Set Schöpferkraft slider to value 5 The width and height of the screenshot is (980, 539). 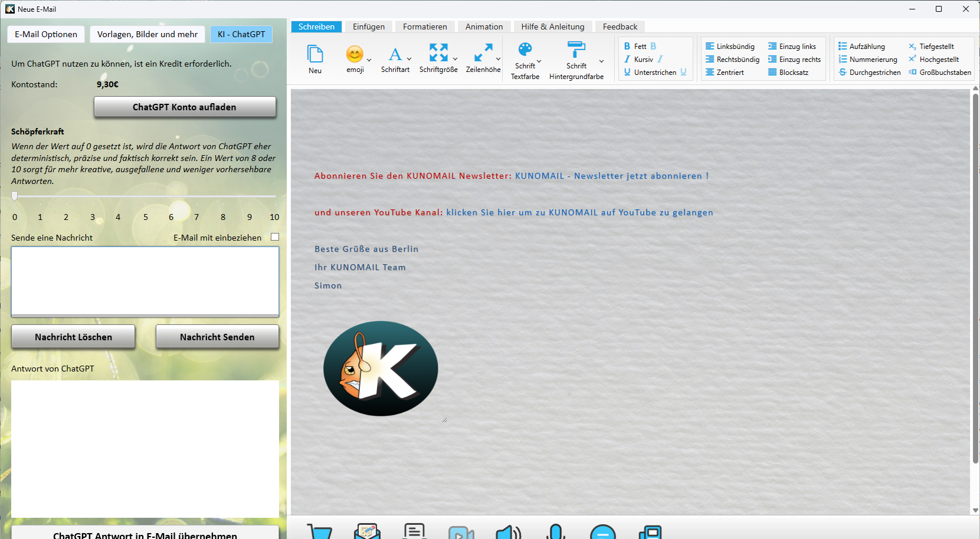pos(145,196)
